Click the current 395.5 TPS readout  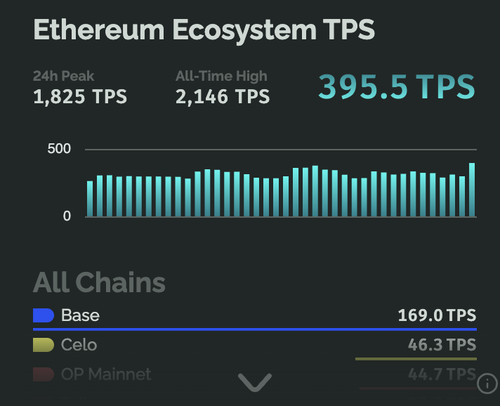[x=397, y=87]
